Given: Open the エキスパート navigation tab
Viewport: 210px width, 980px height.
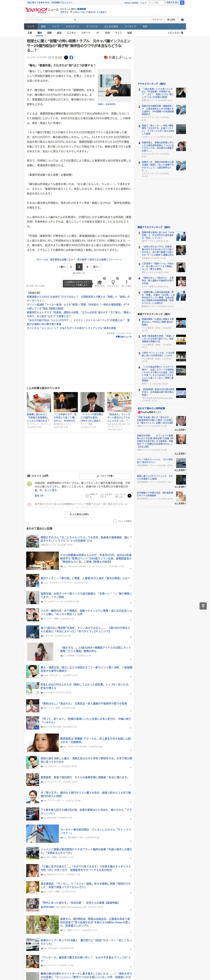Looking at the screenshot, I should click(x=72, y=27).
